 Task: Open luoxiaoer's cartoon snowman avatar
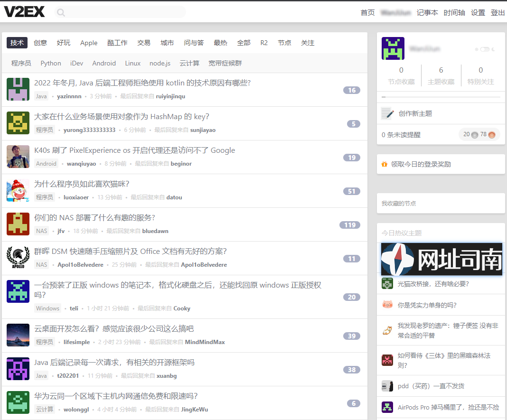point(18,190)
